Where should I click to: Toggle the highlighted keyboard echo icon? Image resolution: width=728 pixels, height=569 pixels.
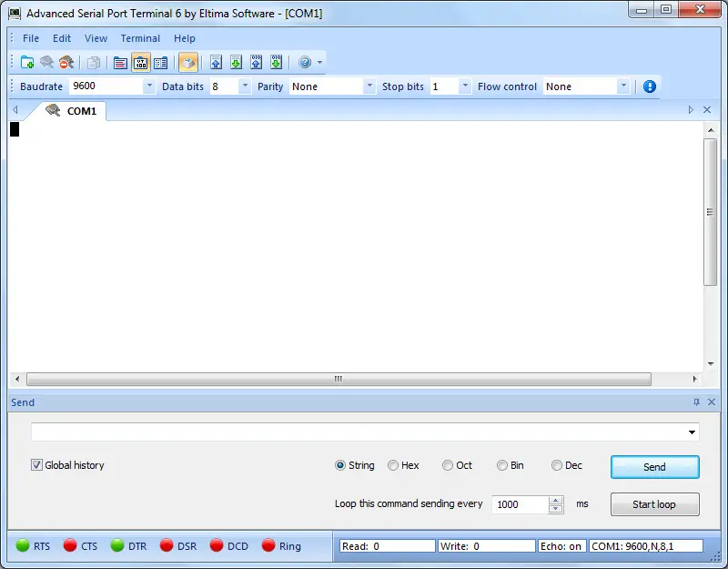[x=188, y=62]
